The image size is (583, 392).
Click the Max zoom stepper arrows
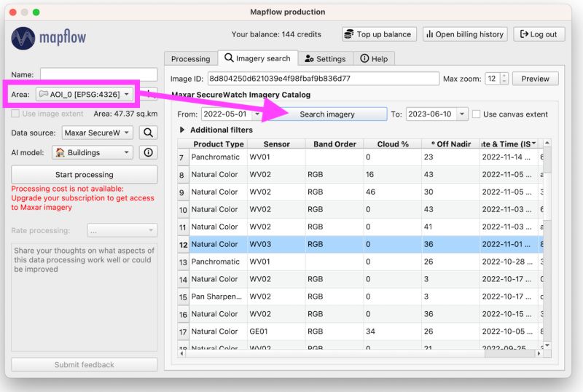(504, 79)
